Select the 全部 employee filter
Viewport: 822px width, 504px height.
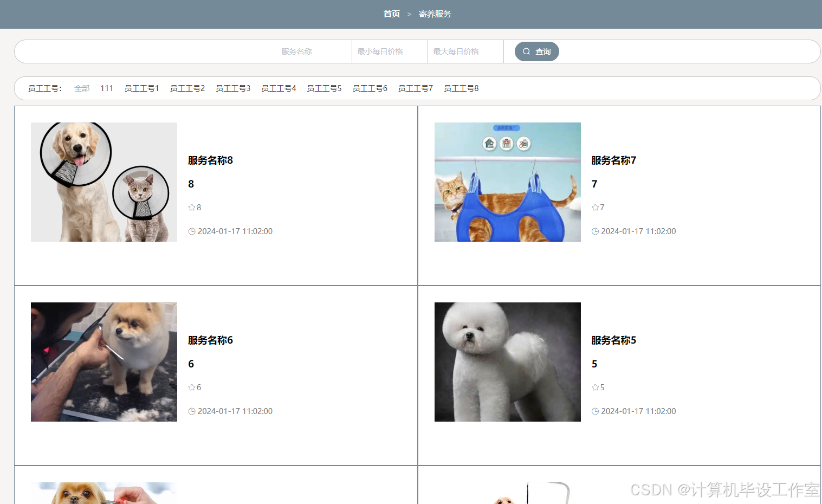pyautogui.click(x=82, y=88)
